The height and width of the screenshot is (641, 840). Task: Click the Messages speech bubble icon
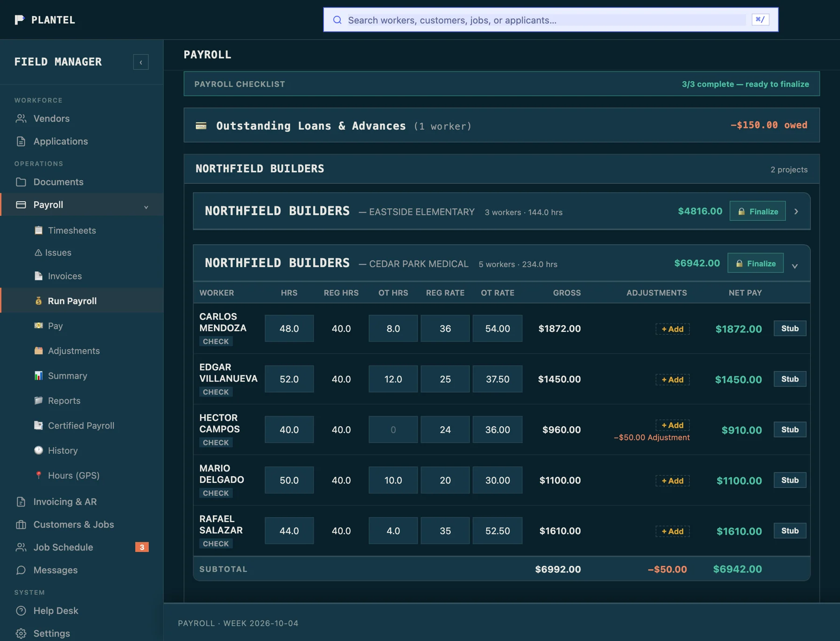(x=21, y=570)
